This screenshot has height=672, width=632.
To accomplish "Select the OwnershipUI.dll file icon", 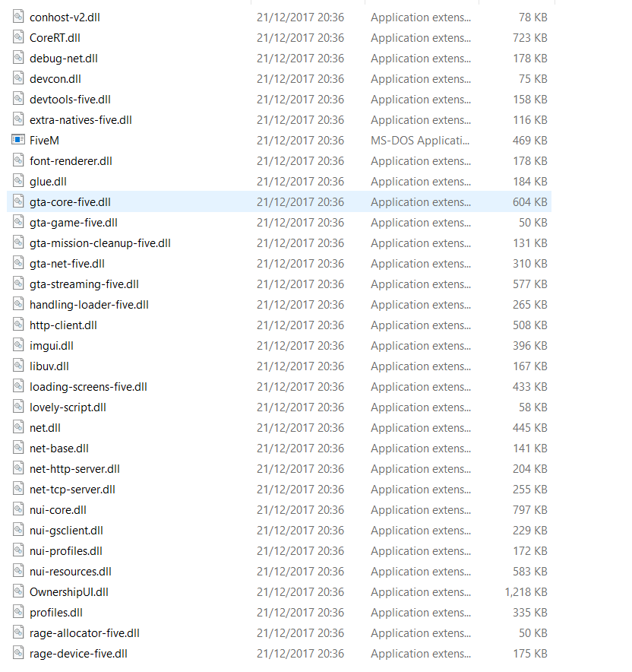I will tap(18, 592).
